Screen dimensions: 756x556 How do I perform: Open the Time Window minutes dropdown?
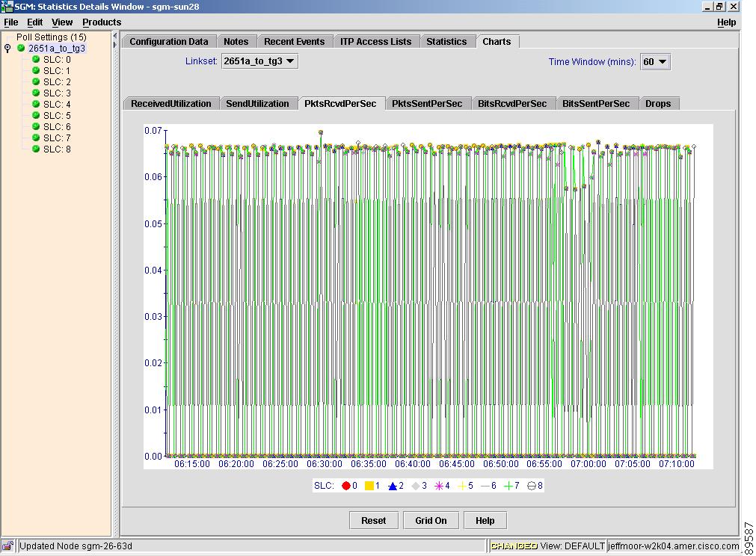tap(655, 62)
